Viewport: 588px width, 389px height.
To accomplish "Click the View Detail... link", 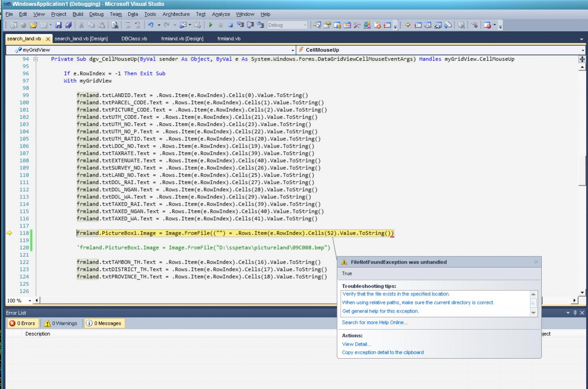I will pyautogui.click(x=357, y=344).
